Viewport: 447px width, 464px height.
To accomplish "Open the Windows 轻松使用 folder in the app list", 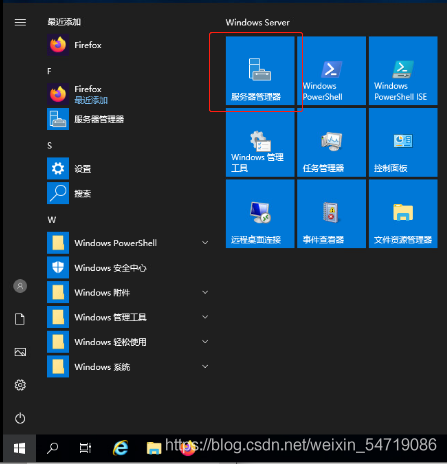I will tap(128, 342).
